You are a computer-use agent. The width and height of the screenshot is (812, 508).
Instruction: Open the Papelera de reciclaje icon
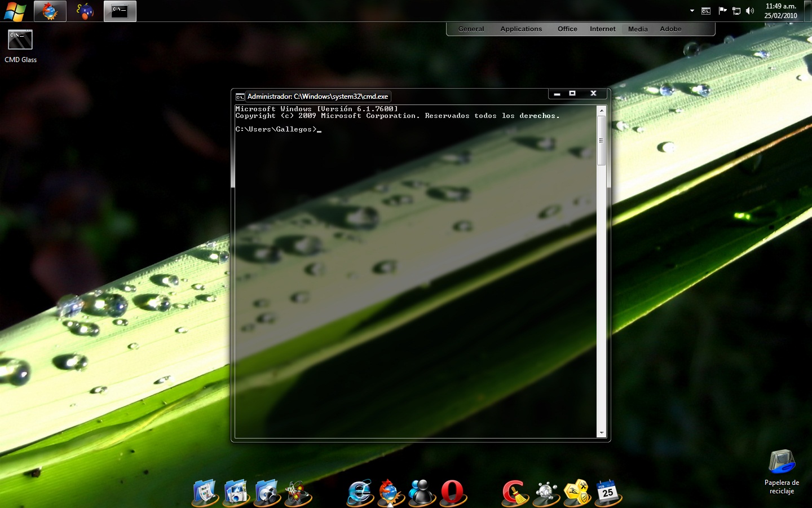782,472
